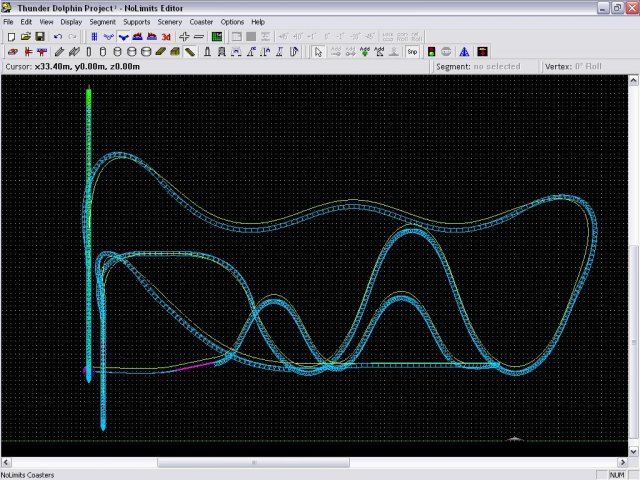Click the Cursor coordinates readout

click(x=73, y=67)
